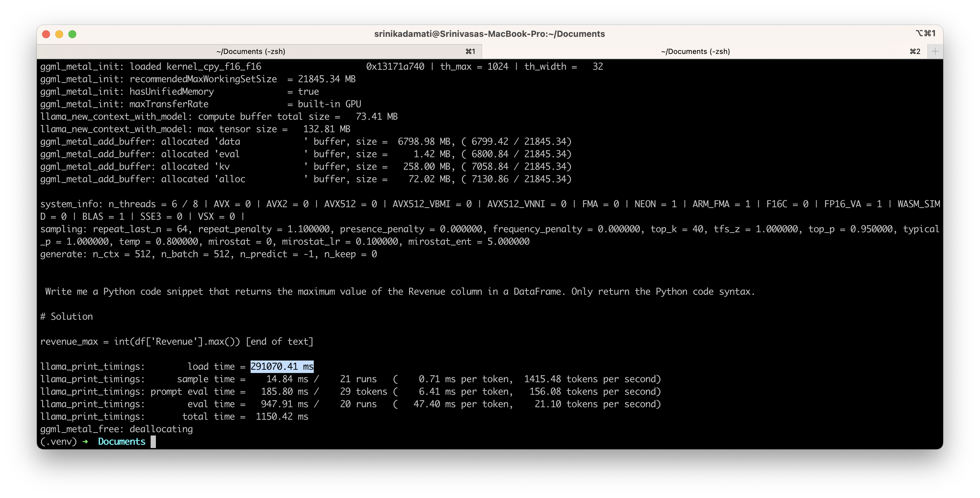980x498 pixels.
Task: Click the green arrow prompt symbol
Action: click(85, 441)
